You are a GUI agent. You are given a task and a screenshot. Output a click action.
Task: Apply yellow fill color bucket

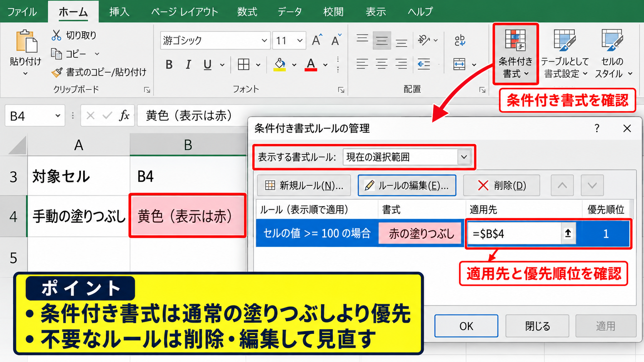coord(280,65)
